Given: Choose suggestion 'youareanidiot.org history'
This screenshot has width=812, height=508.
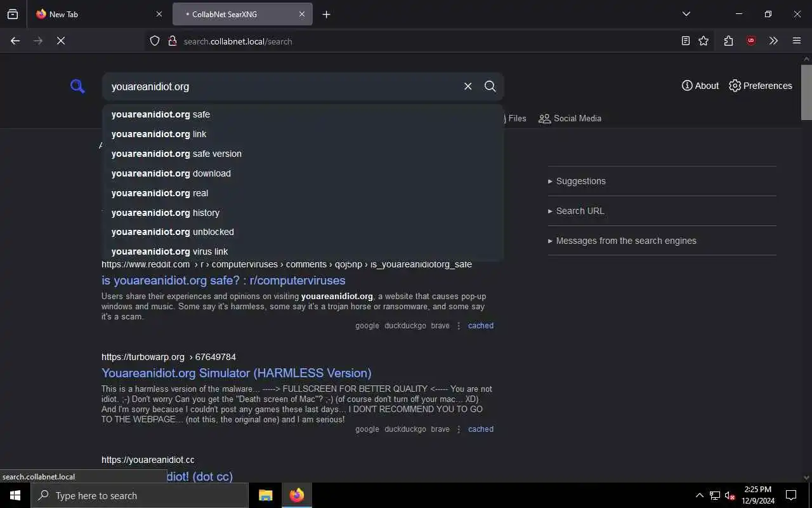Looking at the screenshot, I should [x=303, y=213].
